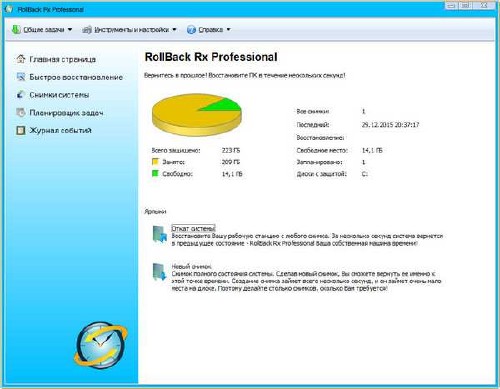Click the Журнал событий log icon
The height and width of the screenshot is (389, 500).
21,130
